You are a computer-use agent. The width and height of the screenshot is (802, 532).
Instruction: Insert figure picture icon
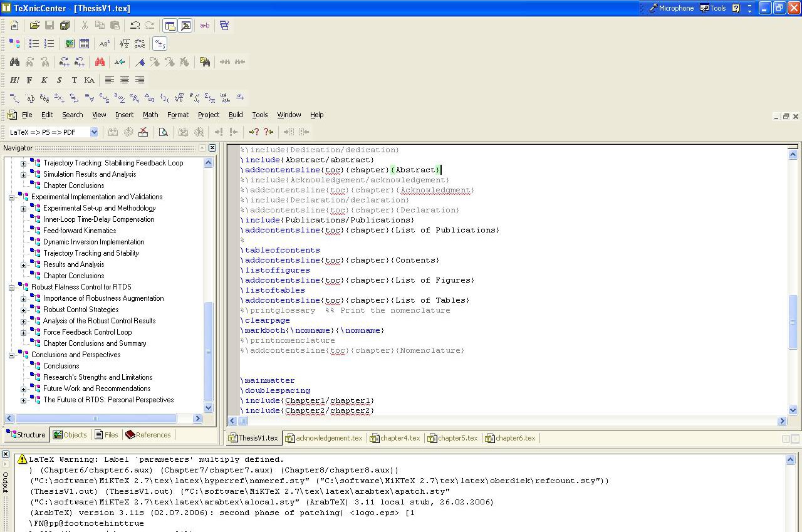click(x=70, y=44)
